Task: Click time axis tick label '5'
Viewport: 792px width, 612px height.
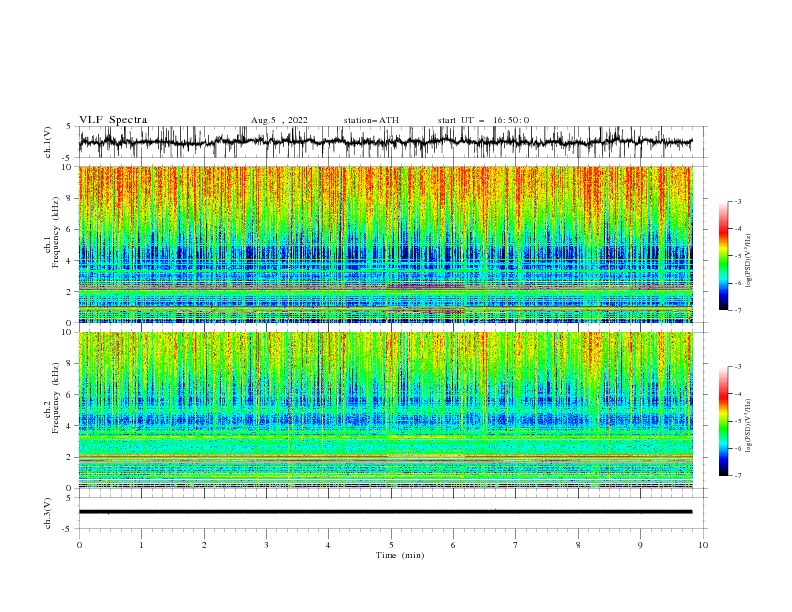Action: pos(391,545)
